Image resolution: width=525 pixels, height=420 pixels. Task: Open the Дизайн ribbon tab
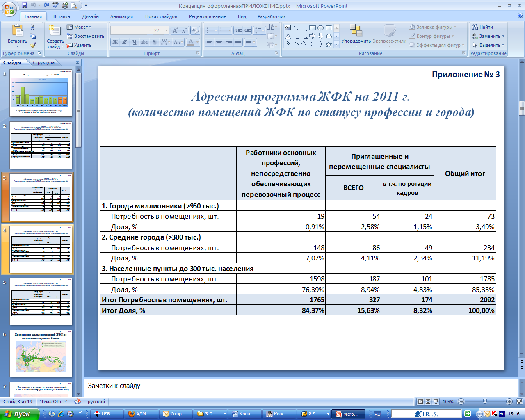point(91,16)
